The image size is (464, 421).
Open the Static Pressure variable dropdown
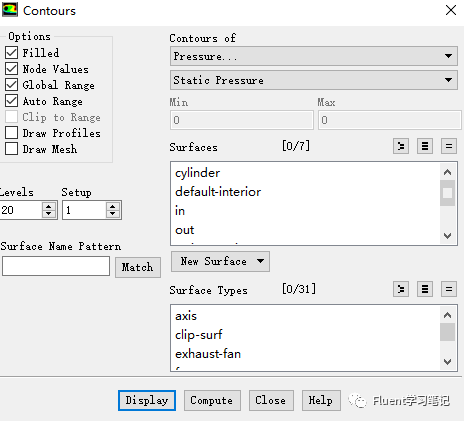click(314, 80)
